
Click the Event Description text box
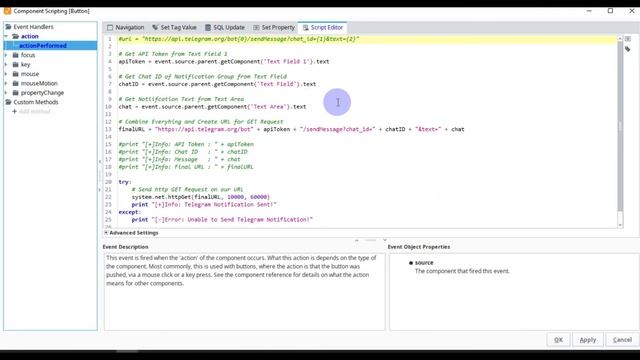coord(244,292)
